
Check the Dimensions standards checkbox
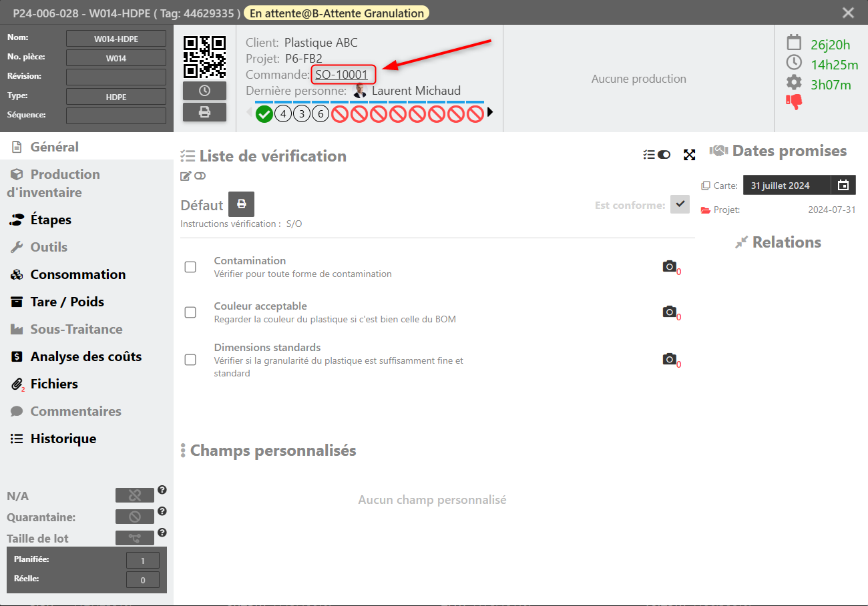(190, 360)
